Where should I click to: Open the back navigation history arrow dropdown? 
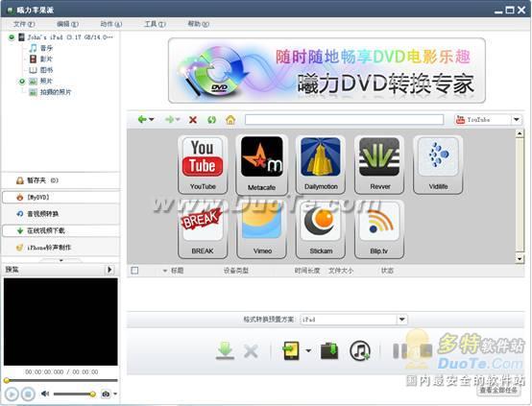tap(152, 119)
